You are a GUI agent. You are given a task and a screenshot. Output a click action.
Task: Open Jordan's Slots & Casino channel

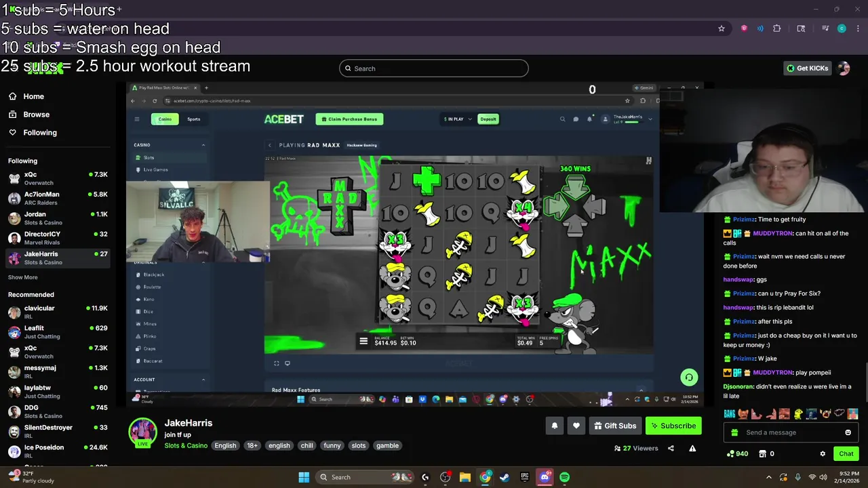tap(58, 218)
